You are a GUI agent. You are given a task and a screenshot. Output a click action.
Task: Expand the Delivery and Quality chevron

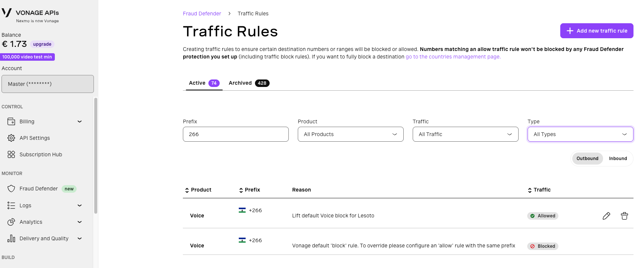click(x=80, y=238)
